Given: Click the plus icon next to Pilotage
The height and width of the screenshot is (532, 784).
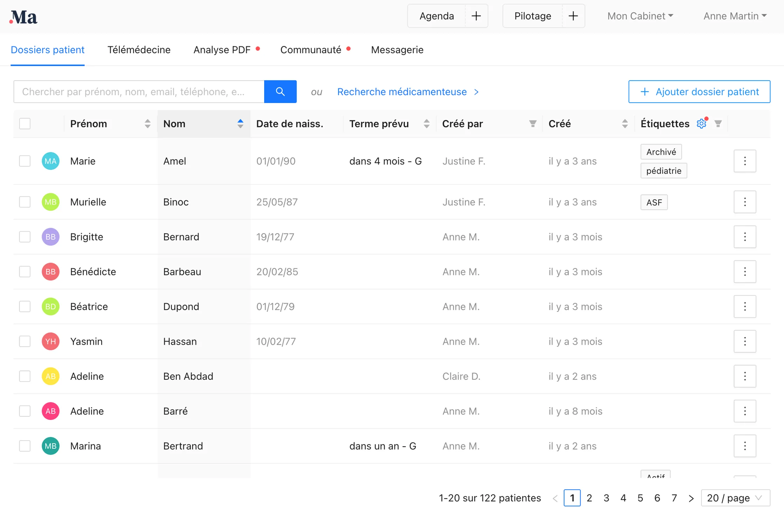Looking at the screenshot, I should coord(573,16).
